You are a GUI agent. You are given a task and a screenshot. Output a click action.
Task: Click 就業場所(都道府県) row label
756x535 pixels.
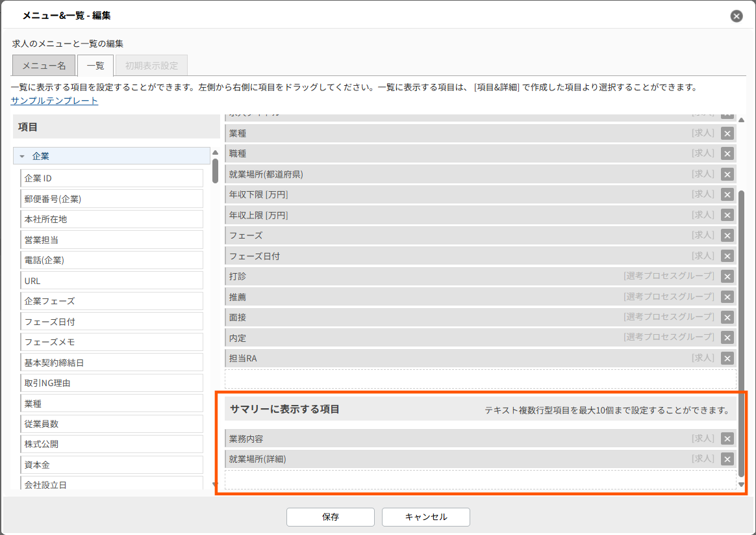point(266,174)
